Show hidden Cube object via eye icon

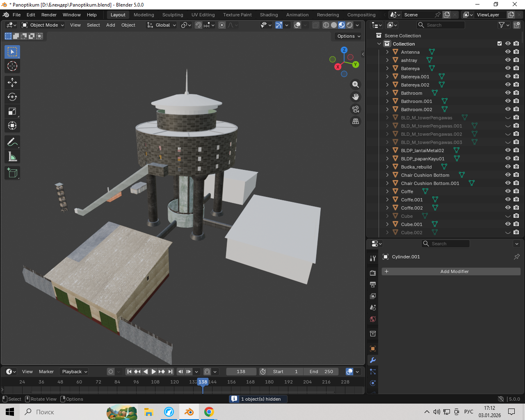pyautogui.click(x=508, y=216)
